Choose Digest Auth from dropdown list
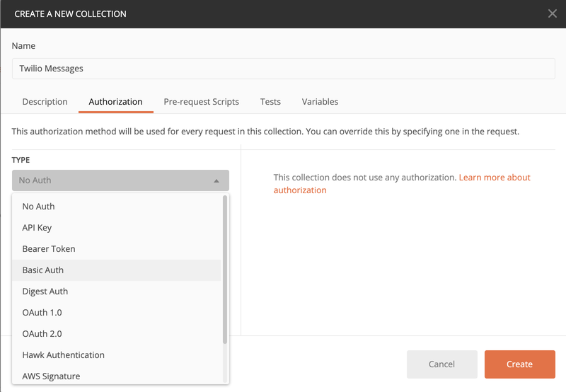566x392 pixels. (45, 292)
